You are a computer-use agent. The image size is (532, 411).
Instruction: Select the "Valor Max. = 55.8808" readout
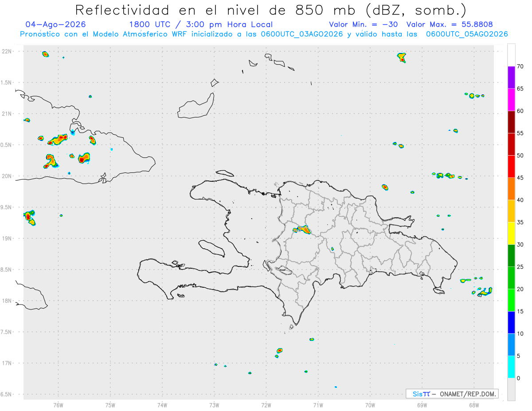pyautogui.click(x=450, y=24)
